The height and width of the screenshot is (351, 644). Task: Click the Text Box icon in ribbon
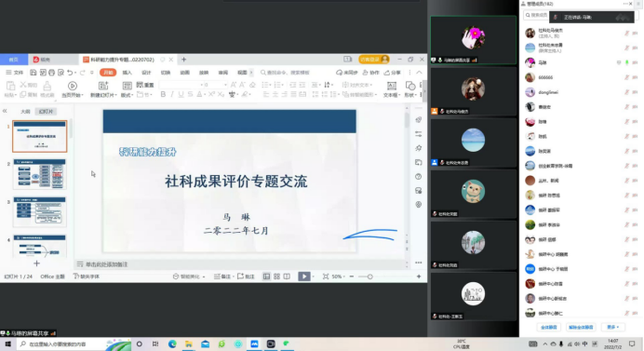pos(392,86)
